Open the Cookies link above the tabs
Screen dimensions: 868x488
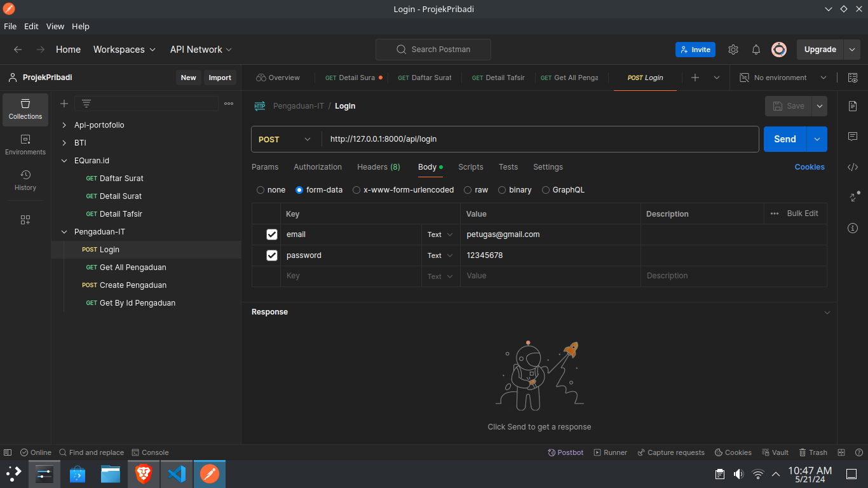coord(809,167)
